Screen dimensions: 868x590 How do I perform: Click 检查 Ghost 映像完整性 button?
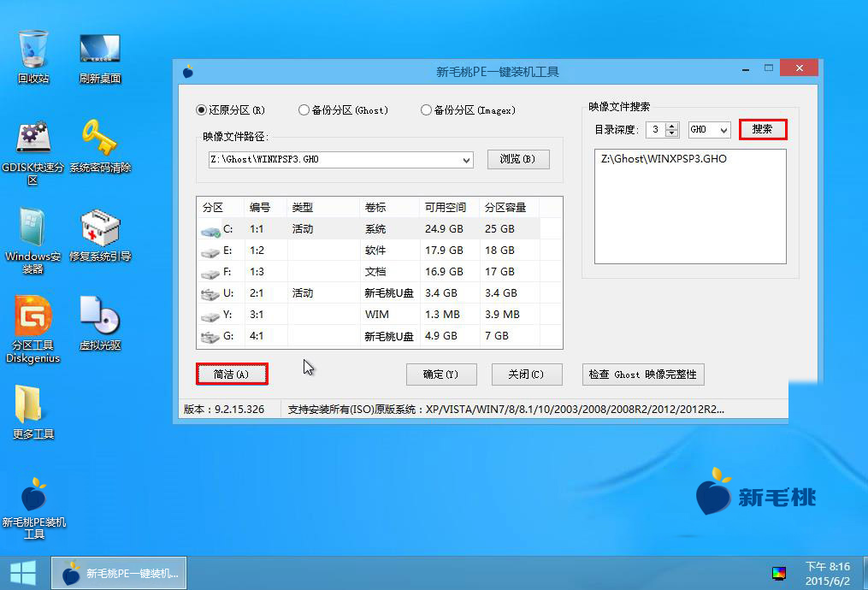tap(643, 375)
